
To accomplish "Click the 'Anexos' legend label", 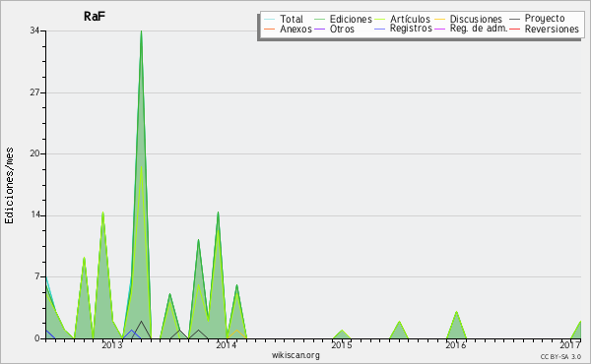I will tap(295, 29).
